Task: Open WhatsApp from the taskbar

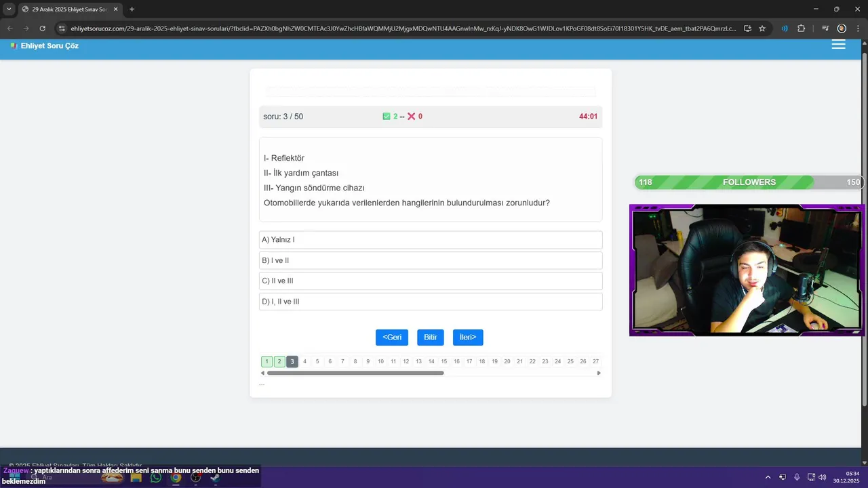Action: [156, 477]
